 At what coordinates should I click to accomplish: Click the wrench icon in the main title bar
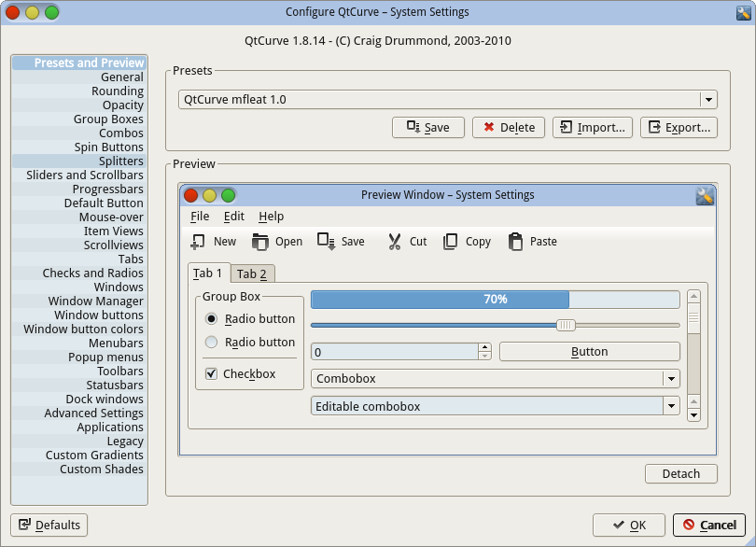743,12
